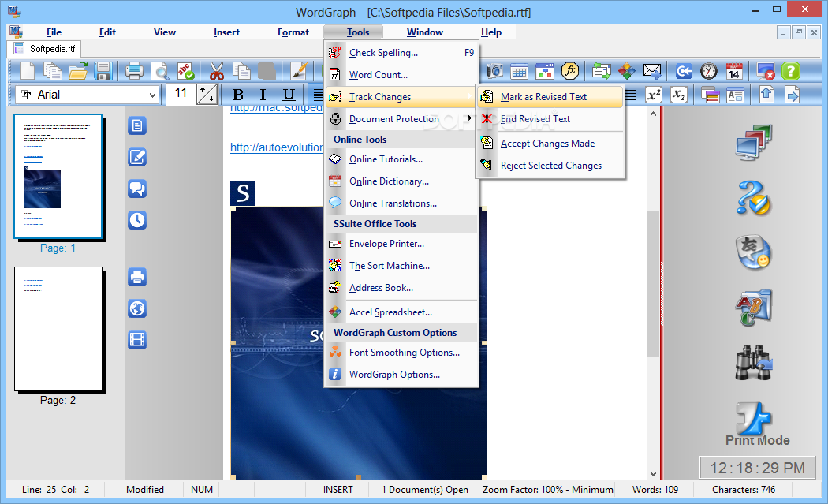
Task: Open the File menu
Action: coord(54,32)
